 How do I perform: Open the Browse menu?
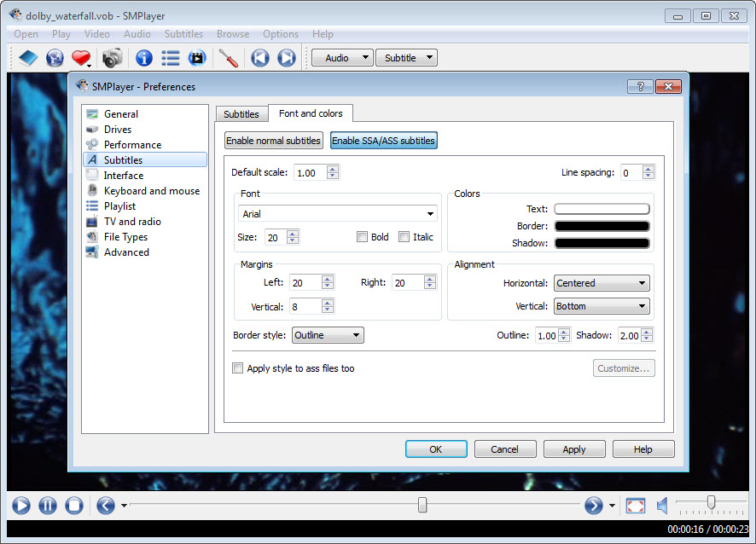[233, 34]
